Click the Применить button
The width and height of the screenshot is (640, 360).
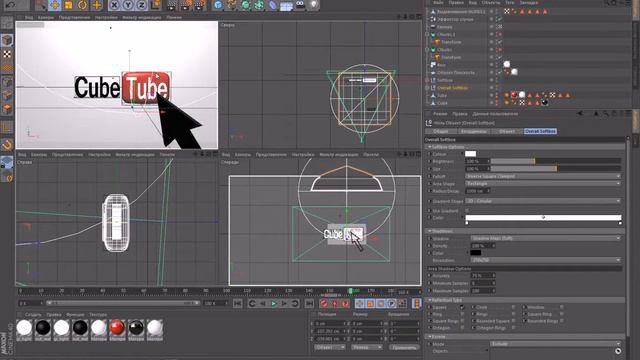tap(404, 347)
